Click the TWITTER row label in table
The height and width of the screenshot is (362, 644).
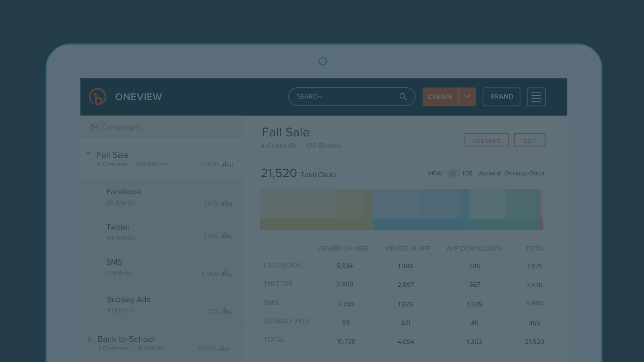278,284
